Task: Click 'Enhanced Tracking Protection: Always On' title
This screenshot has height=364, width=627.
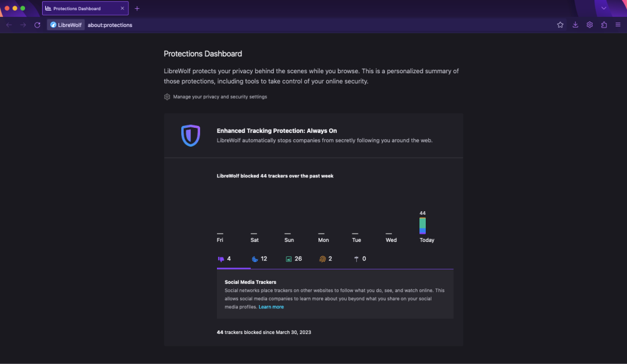Action: pos(277,131)
